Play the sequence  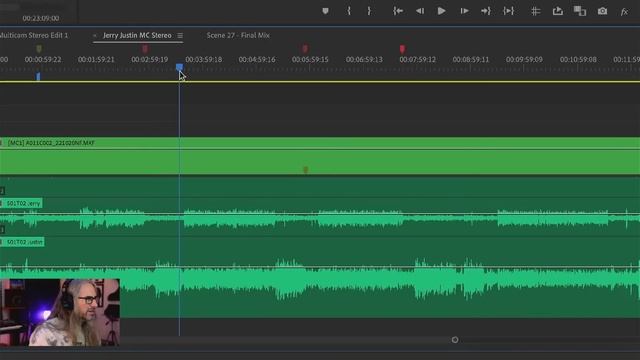pyautogui.click(x=441, y=11)
